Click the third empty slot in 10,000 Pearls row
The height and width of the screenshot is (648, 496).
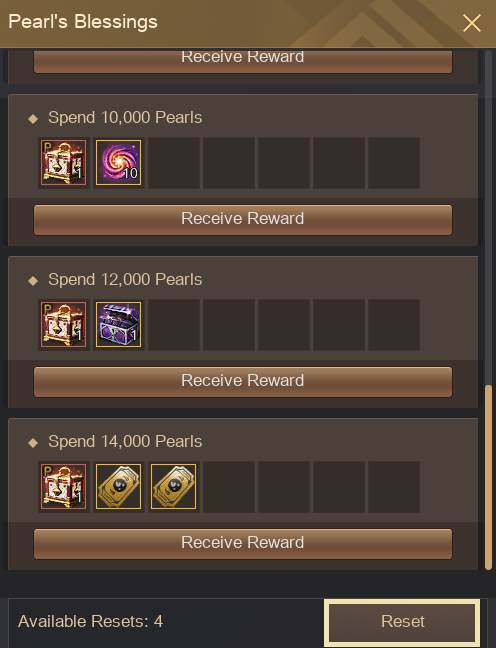click(284, 162)
